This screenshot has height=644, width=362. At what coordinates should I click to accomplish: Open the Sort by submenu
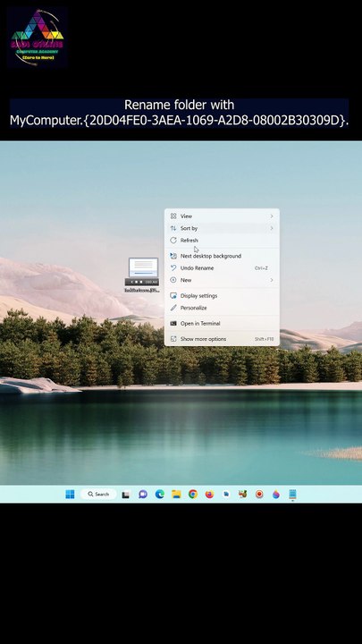click(222, 228)
